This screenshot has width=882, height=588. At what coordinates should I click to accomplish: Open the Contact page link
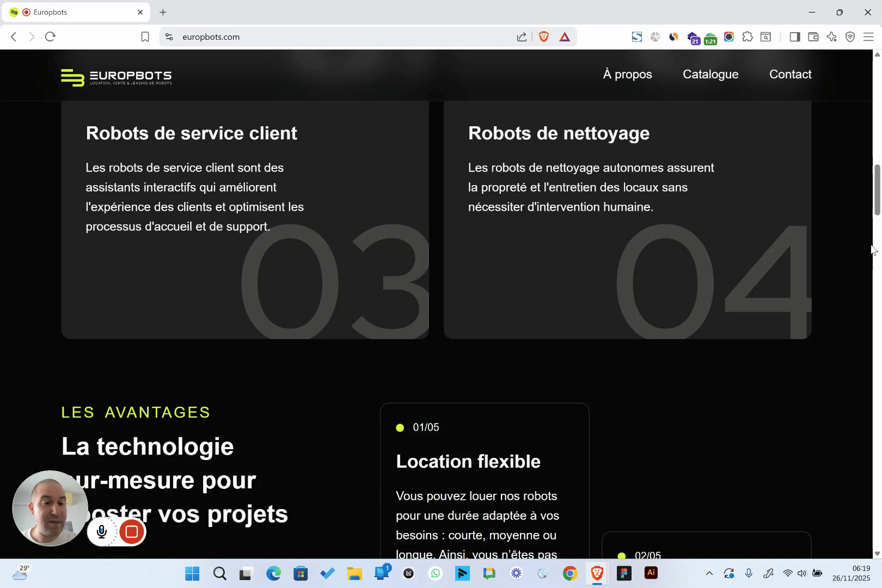790,75
